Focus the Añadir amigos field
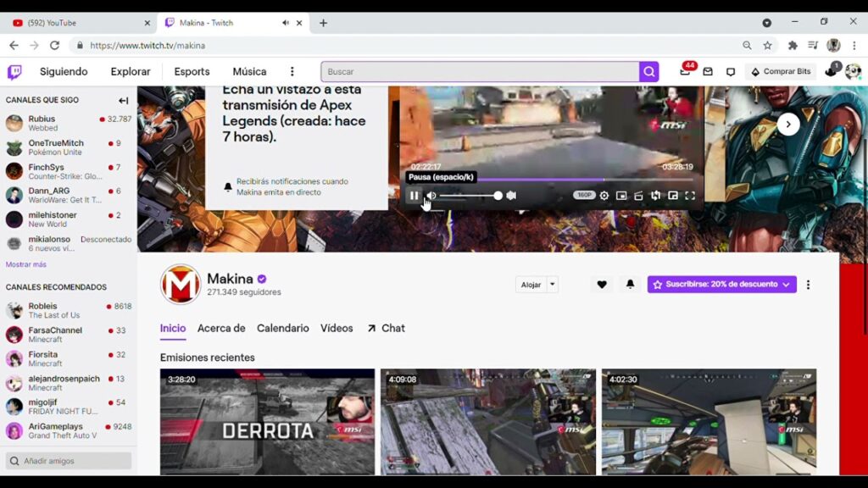The width and height of the screenshot is (868, 488). (69, 460)
